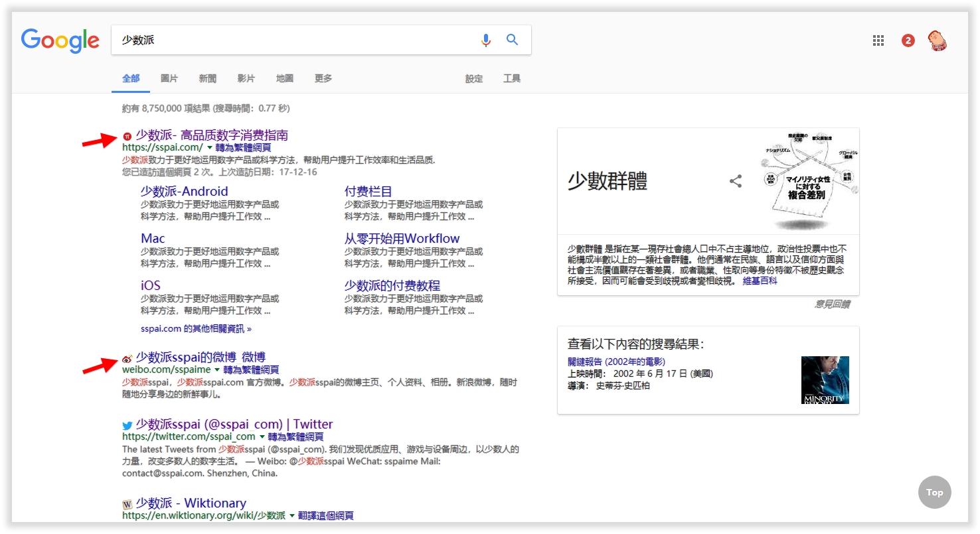Expand the arrow next to twitter.com/sspai_com
The height and width of the screenshot is (534, 980).
[262, 436]
